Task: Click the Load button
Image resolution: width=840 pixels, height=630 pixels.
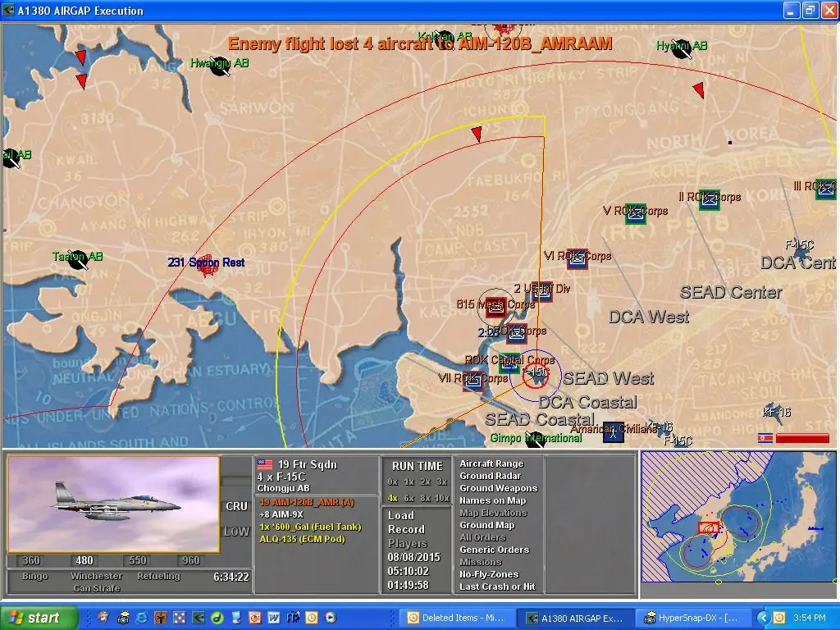Action: 401,515
